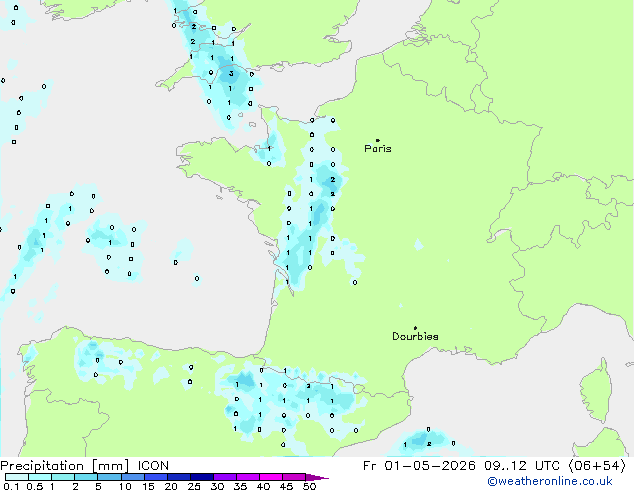Pick the 15–20 mm legend color swatch

click(x=155, y=477)
